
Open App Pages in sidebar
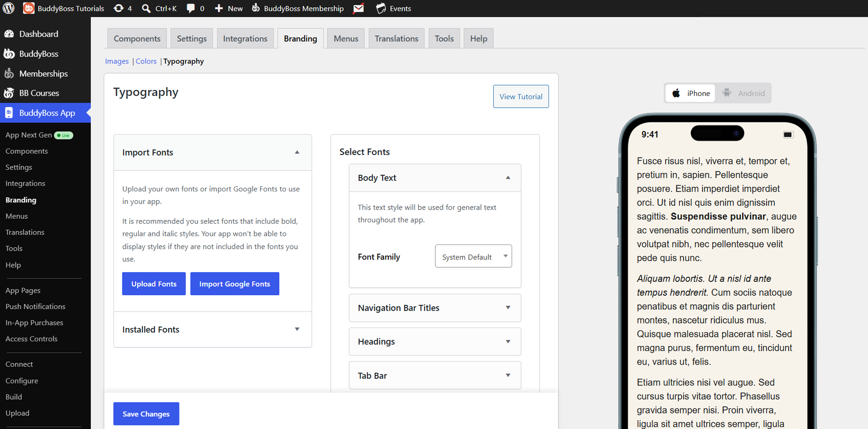pyautogui.click(x=23, y=290)
